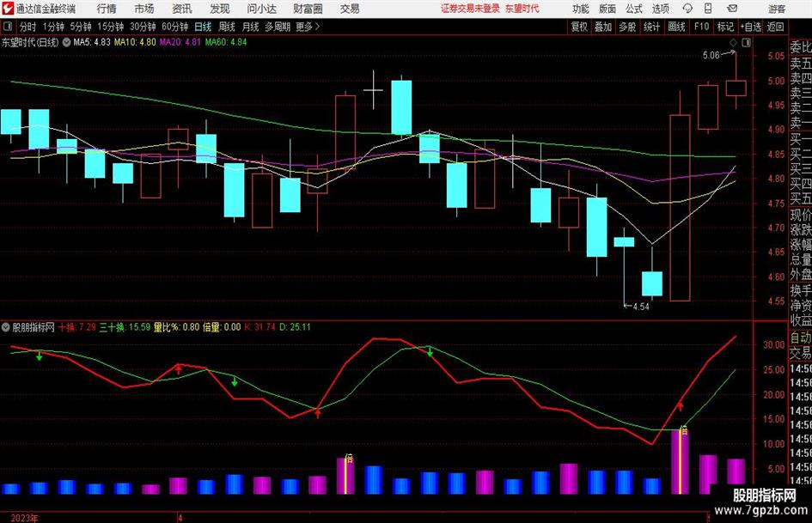
Task: Click the 2023年 timeline label
Action: click(x=24, y=518)
